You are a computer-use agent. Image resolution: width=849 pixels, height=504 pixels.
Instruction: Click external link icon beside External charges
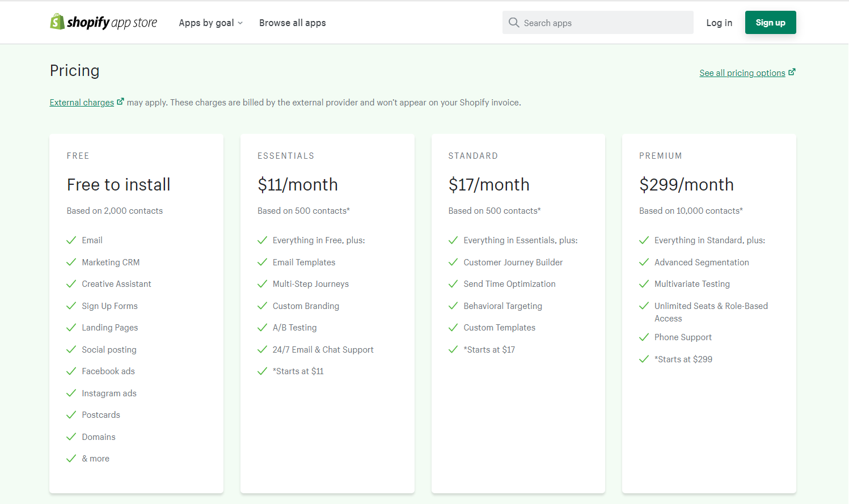pos(120,101)
